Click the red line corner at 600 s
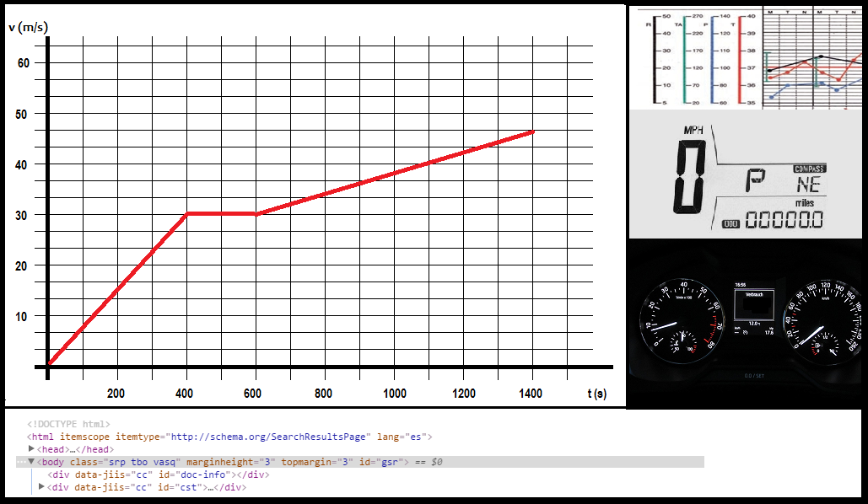Screen dimensions: 868x504 (256, 213)
